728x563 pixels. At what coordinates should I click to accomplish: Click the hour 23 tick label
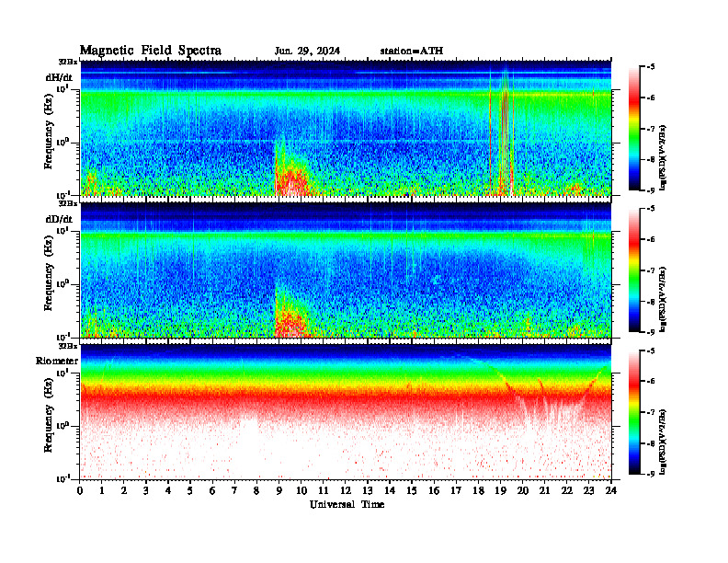tap(588, 490)
